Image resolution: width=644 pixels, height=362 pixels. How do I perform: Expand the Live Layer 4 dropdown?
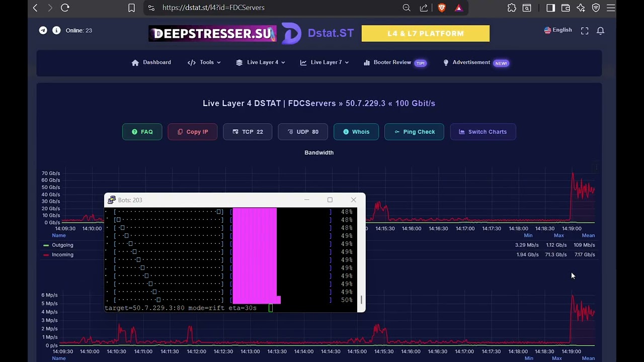click(x=260, y=62)
